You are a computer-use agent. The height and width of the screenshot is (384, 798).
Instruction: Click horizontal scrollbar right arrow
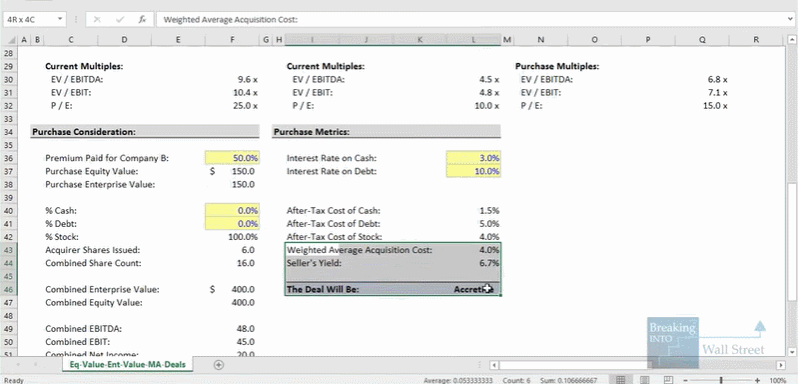click(x=781, y=365)
